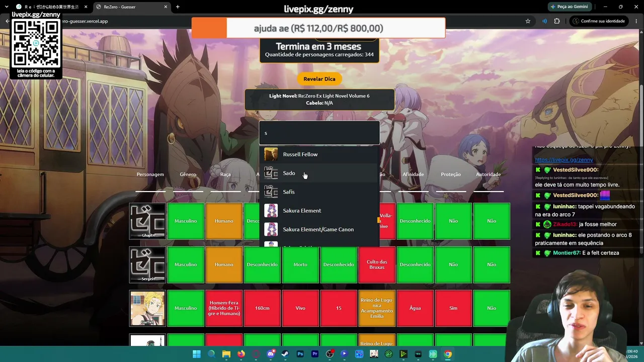Screen dimensions: 644x362
Task: Switch to Google Chrome in the taskbar
Action: pyautogui.click(x=448, y=354)
